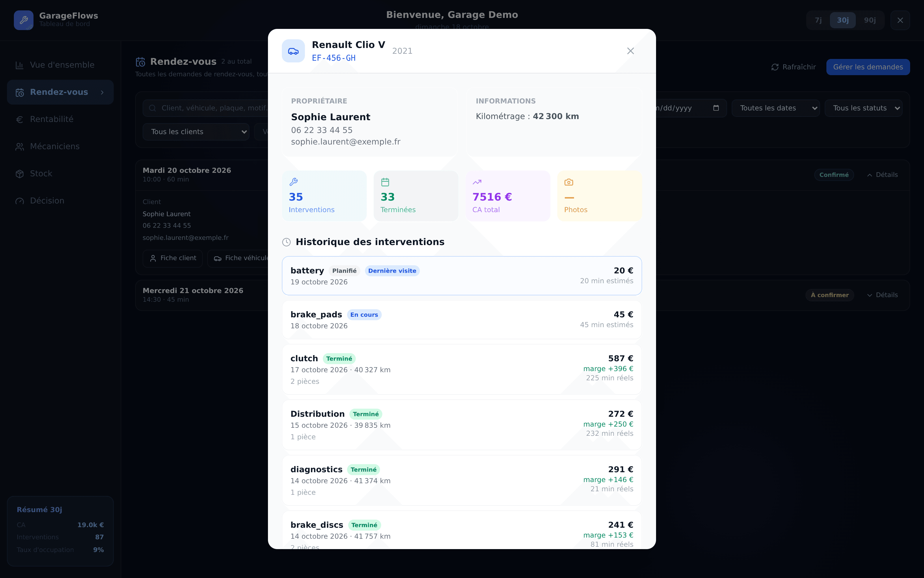Select the battery intervention row
The image size is (924, 578).
coord(462,276)
